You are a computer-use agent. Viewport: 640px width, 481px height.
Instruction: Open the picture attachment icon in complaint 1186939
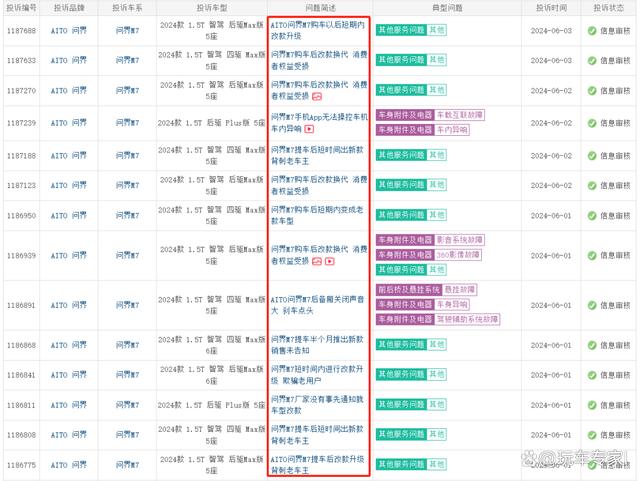(317, 261)
